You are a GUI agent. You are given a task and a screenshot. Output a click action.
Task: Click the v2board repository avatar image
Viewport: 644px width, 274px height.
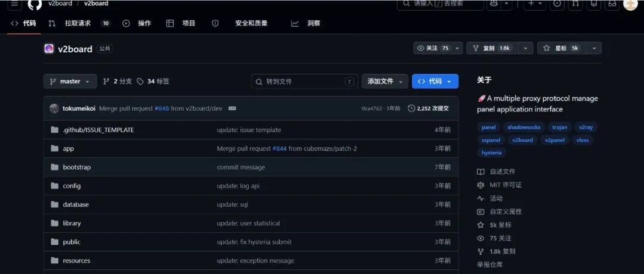49,49
